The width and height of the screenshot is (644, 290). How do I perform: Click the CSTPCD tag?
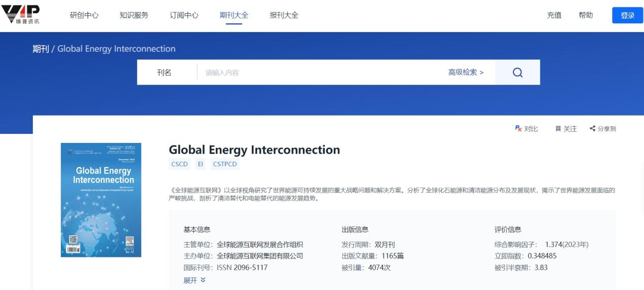(225, 164)
